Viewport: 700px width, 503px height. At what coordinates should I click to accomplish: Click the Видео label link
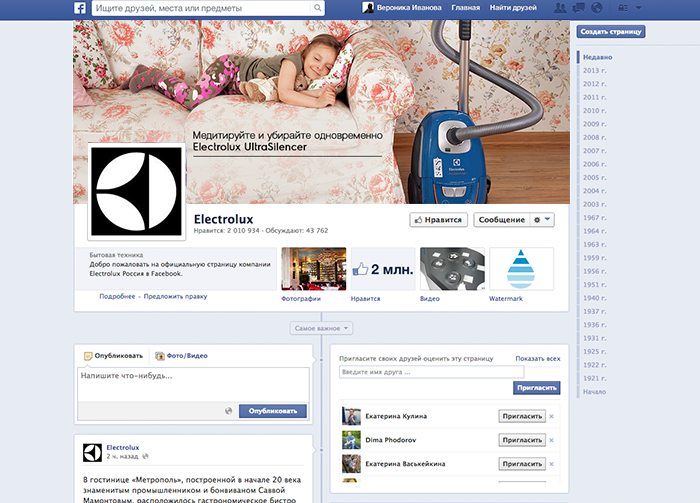tap(430, 299)
